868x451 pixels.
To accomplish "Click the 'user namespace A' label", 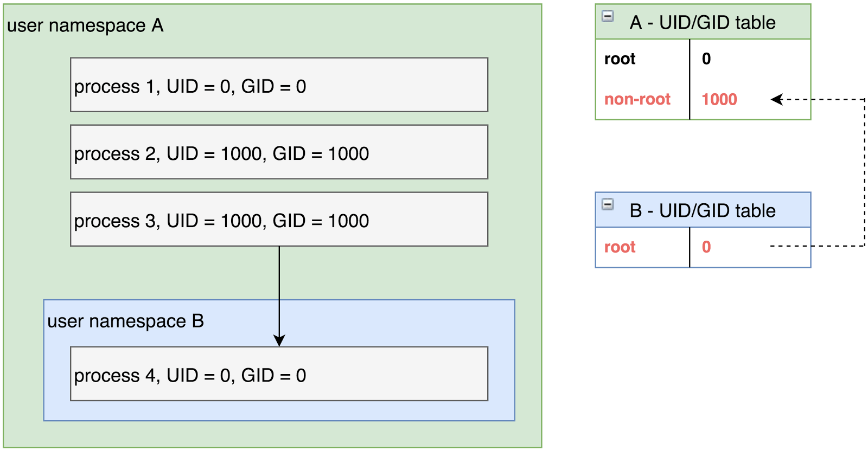I will click(x=85, y=25).
